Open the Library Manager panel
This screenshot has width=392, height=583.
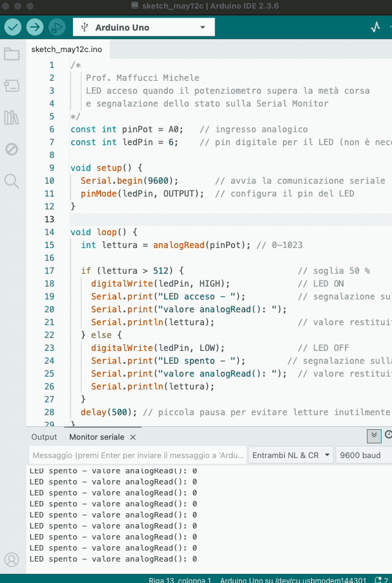tap(12, 117)
